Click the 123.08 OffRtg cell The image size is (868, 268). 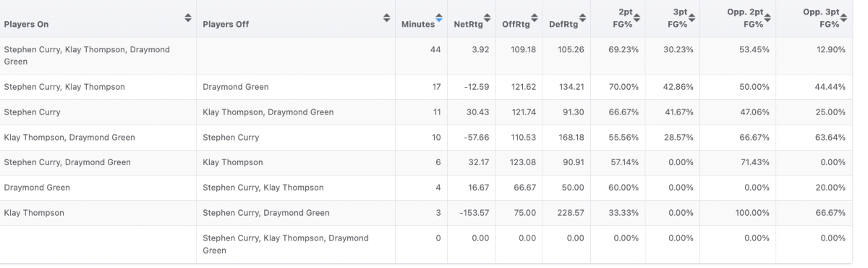click(524, 162)
